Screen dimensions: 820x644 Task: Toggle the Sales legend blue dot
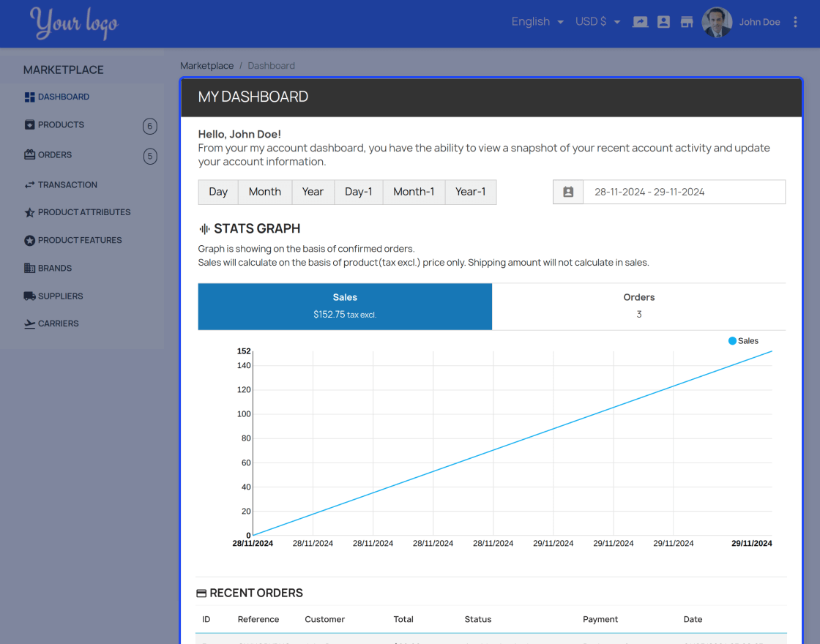click(x=732, y=341)
